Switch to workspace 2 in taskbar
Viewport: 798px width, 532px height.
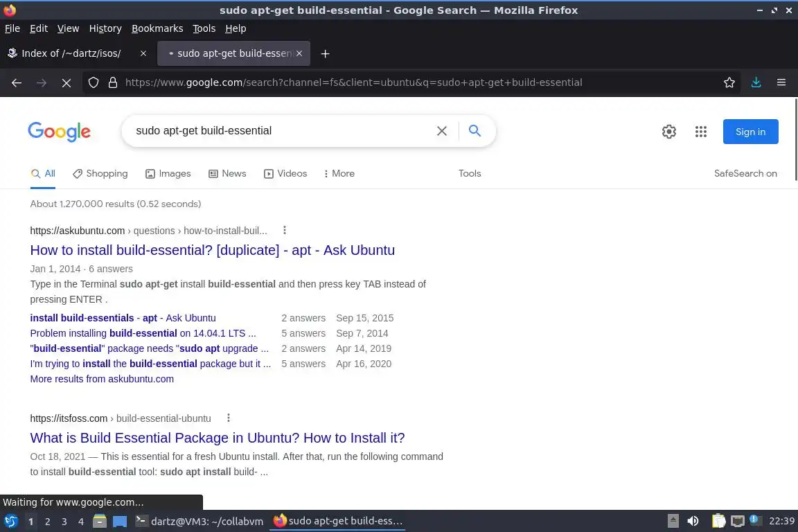pyautogui.click(x=47, y=522)
